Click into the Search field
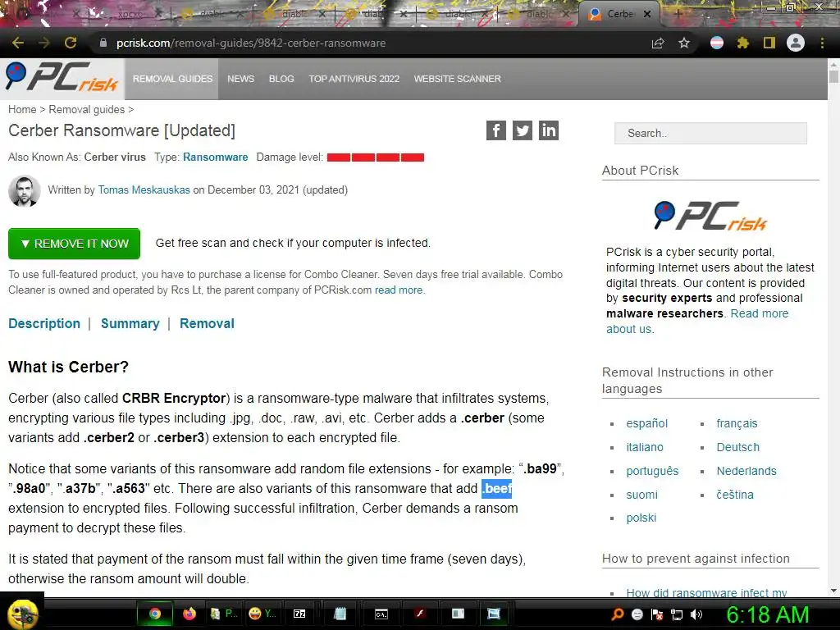The width and height of the screenshot is (840, 630). point(710,133)
